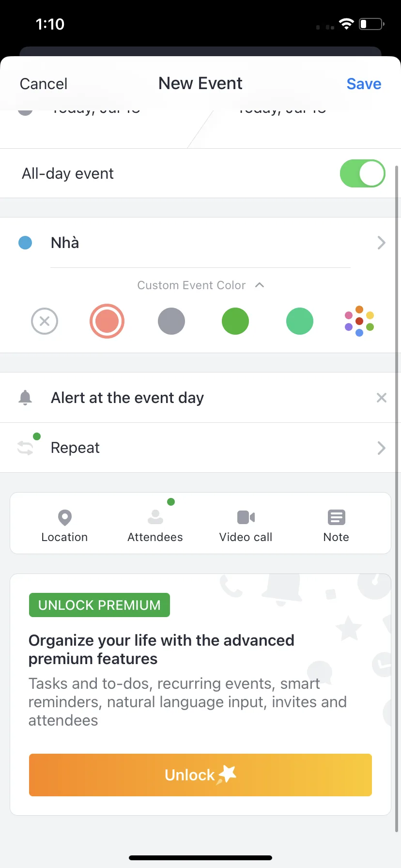
Task: Tap the UNLOCK PREMIUM green badge
Action: [99, 605]
